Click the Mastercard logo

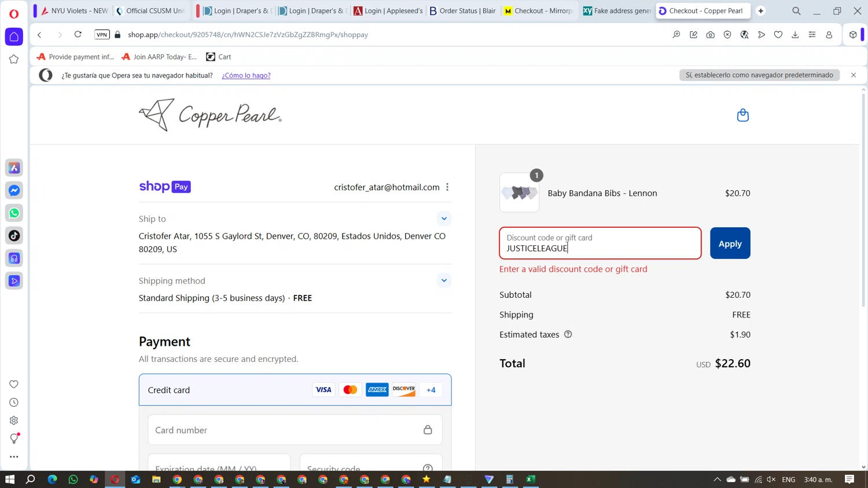point(350,390)
